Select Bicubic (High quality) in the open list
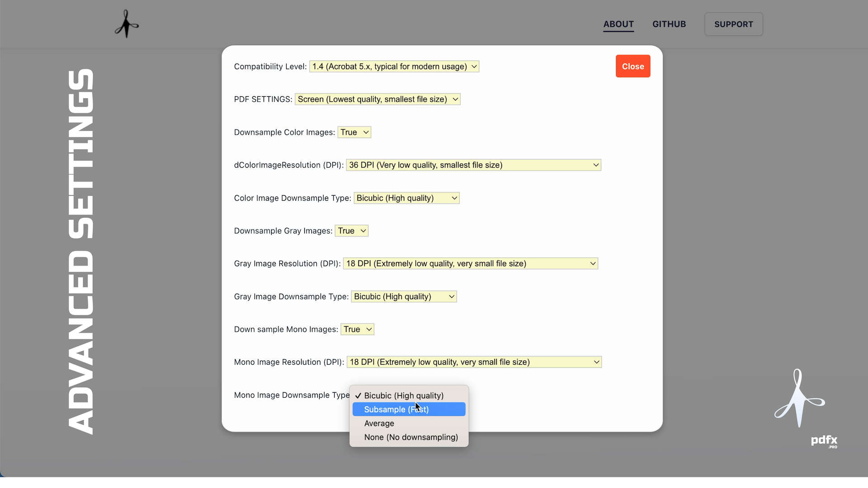This screenshot has height=488, width=868. coord(409,395)
